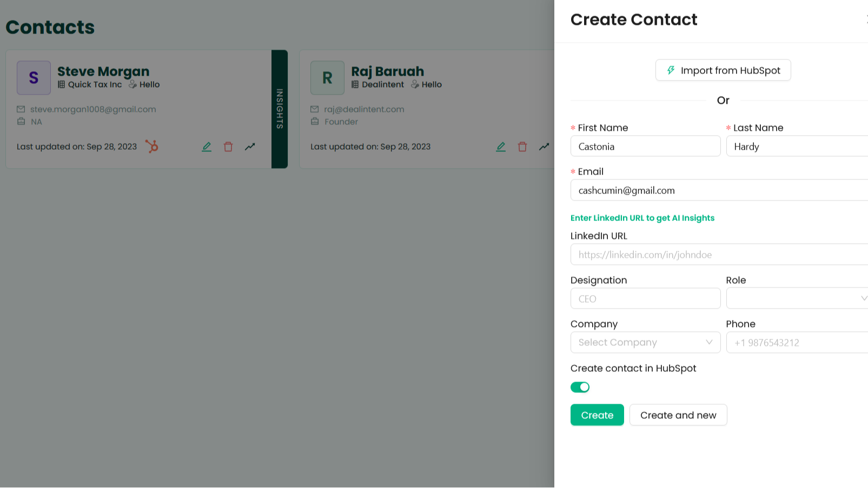Click the wave greeting icon next to Dealintent
Screen dimensions: 868x488
(414, 84)
